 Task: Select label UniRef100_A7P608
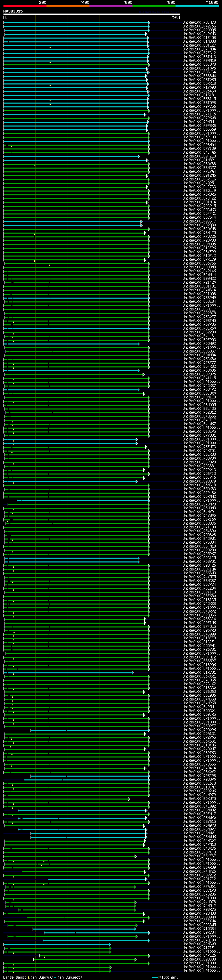pyautogui.click(x=199, y=118)
